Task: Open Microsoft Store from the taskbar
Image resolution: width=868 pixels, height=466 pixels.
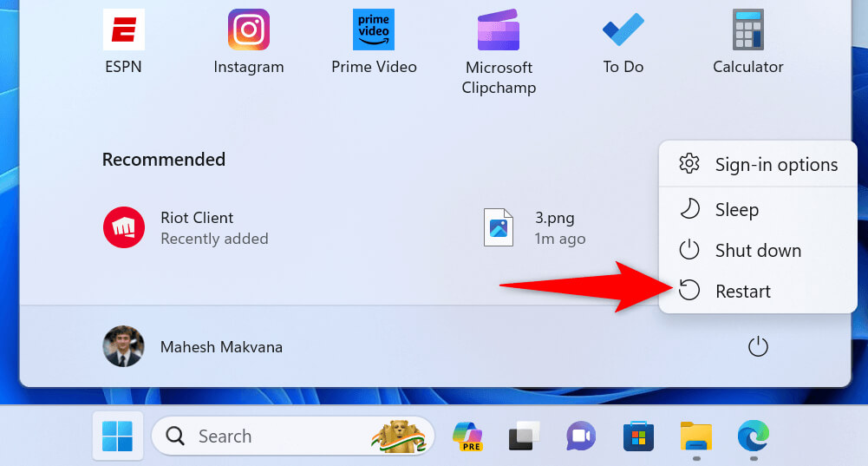Action: click(x=638, y=436)
